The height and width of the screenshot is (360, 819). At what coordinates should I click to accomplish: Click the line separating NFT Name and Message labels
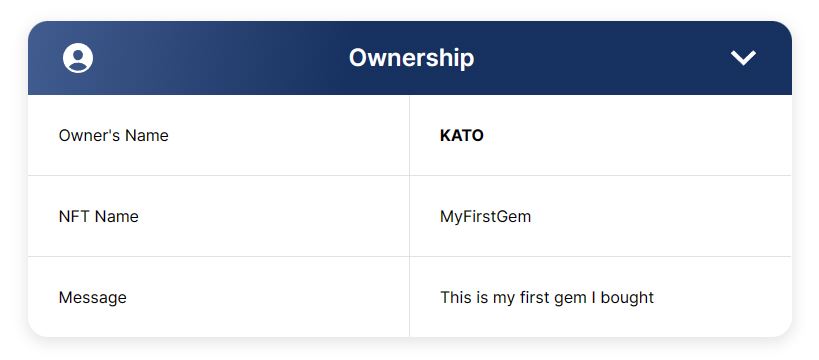point(218,257)
